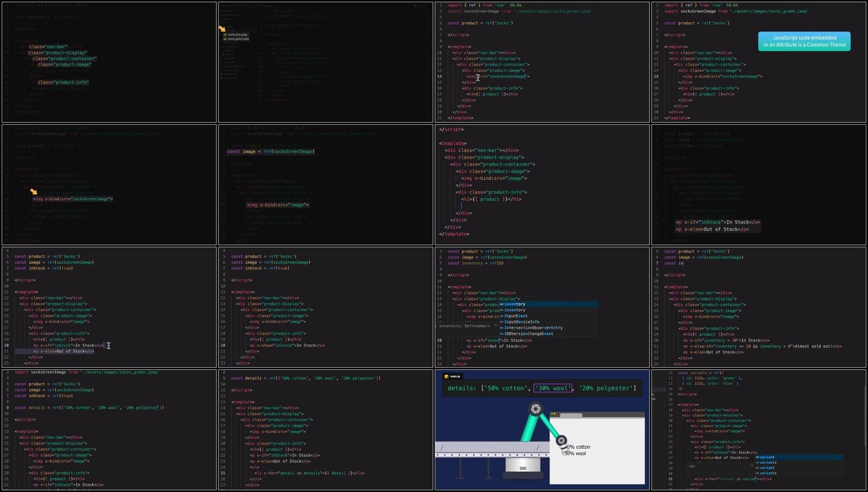Screen dimensions: 868x492
Task: Click the purple-boxed '30% wool' array item
Action: tap(553, 388)
